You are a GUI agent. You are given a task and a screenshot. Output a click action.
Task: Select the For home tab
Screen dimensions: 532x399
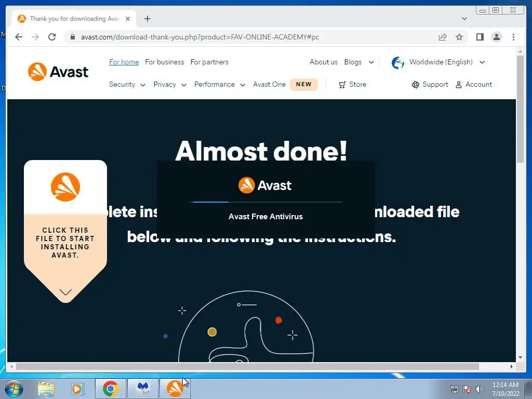point(124,62)
